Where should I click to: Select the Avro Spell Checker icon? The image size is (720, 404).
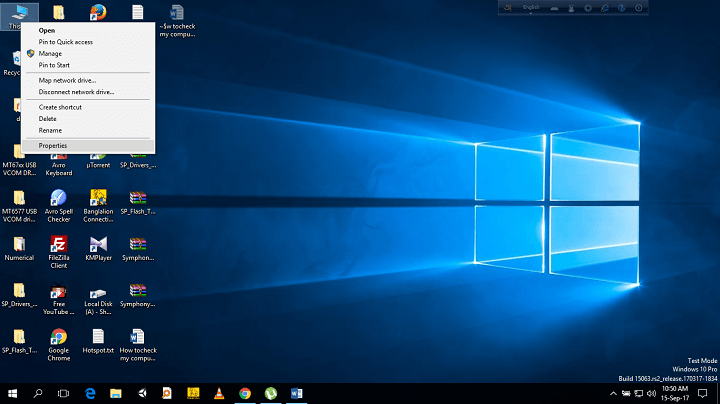coord(59,206)
